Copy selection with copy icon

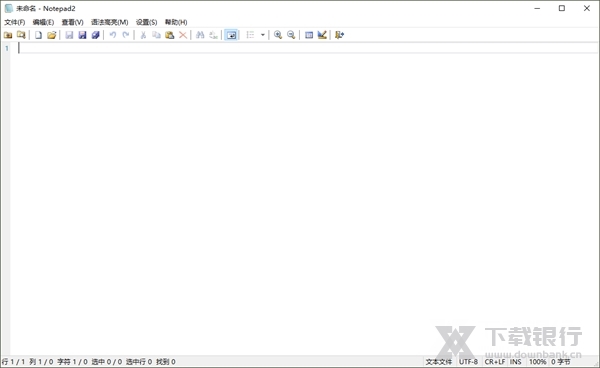(x=156, y=35)
